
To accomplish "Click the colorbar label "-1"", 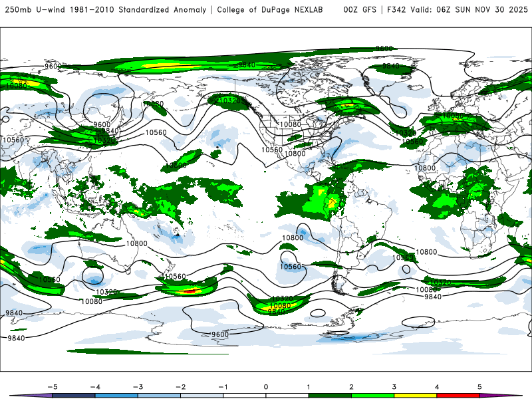I will (x=223, y=387).
